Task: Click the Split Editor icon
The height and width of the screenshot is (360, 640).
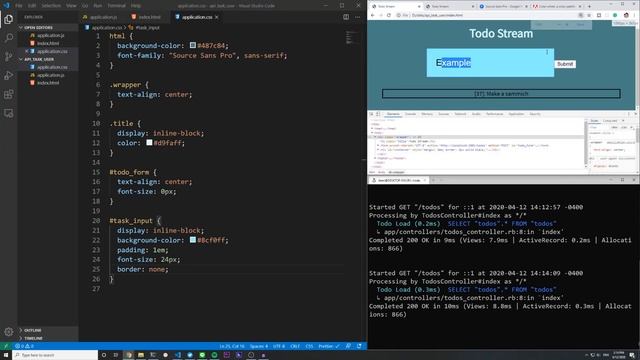Action: click(x=346, y=17)
